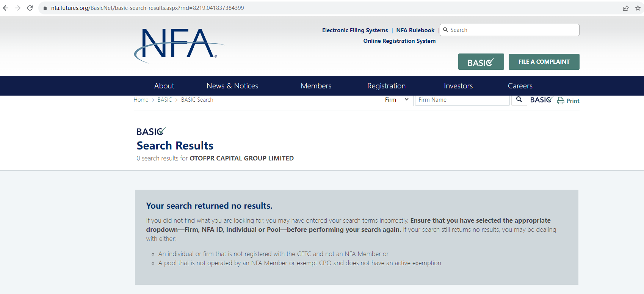Go to Home breadcrumb
The height and width of the screenshot is (294, 644).
click(x=141, y=100)
